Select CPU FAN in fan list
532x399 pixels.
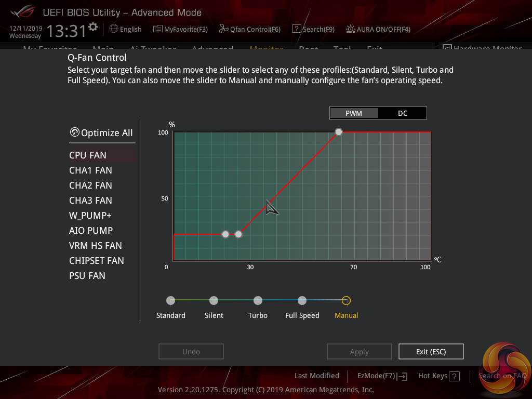point(102,155)
